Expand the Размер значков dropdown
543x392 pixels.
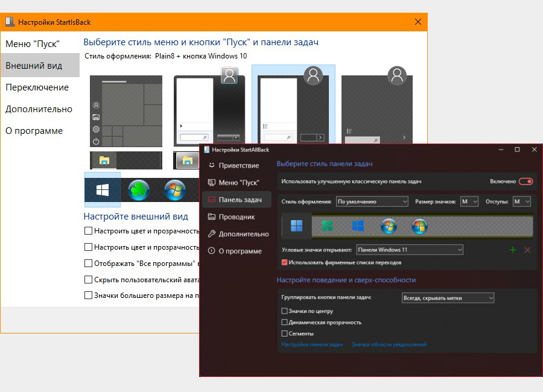pyautogui.click(x=469, y=201)
